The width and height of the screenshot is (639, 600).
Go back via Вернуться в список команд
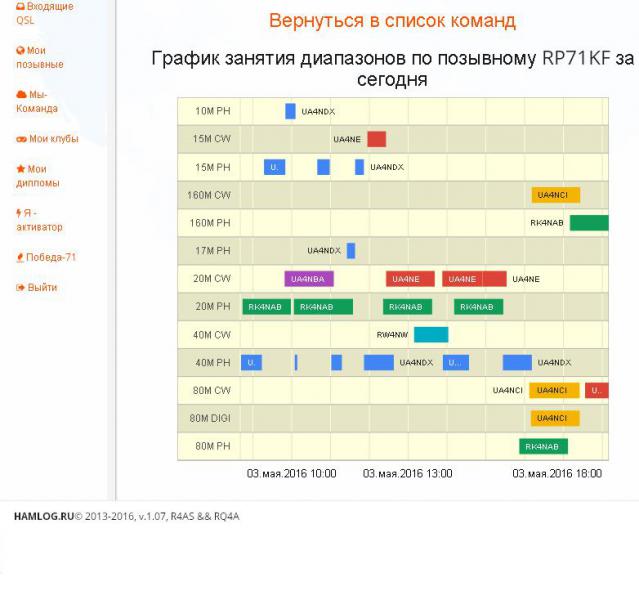[392, 20]
